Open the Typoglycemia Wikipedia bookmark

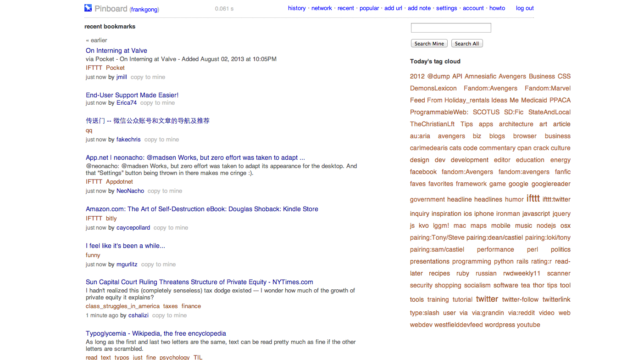pyautogui.click(x=156, y=333)
